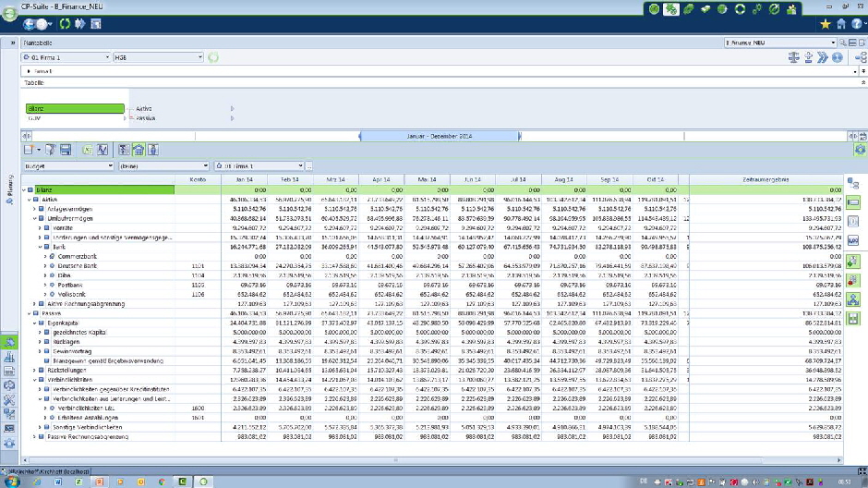The height and width of the screenshot is (488, 868).
Task: Click the new document icon in table toolbar
Action: point(29,150)
